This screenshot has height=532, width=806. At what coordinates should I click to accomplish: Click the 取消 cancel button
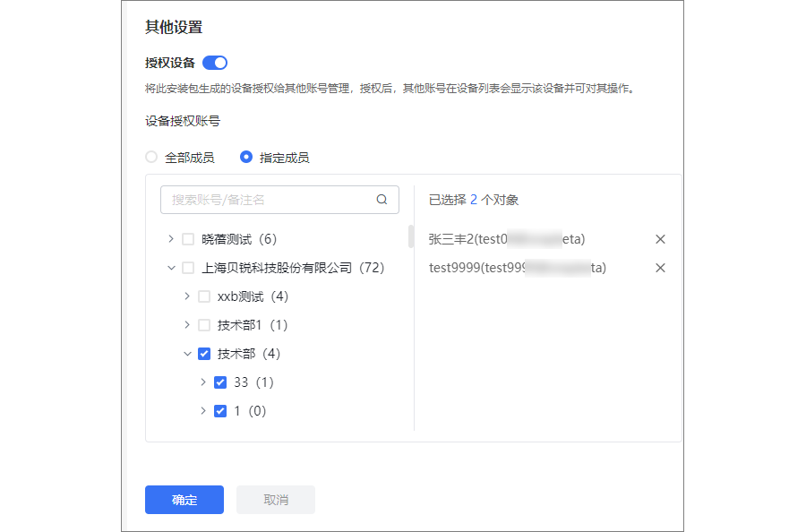click(x=276, y=500)
